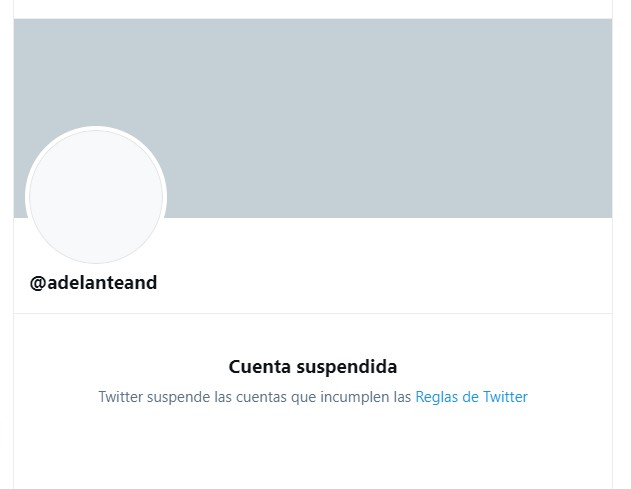Open the Reglas de Twitter link
631x489 pixels.
click(471, 397)
